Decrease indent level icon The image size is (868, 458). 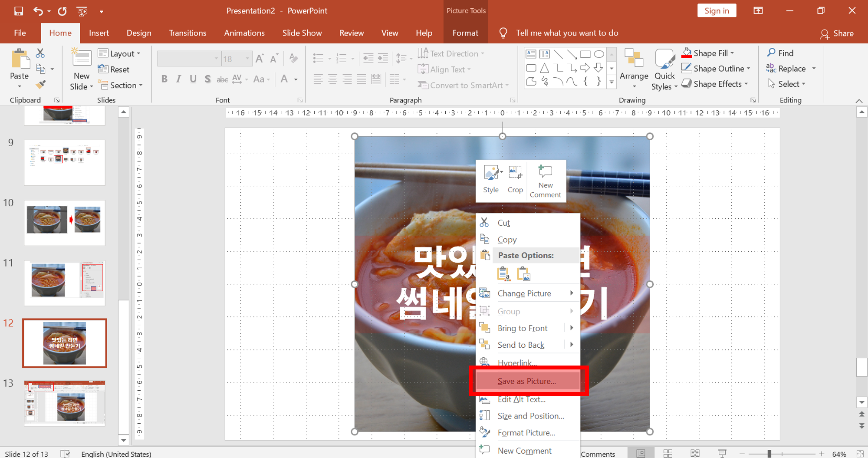(x=368, y=58)
